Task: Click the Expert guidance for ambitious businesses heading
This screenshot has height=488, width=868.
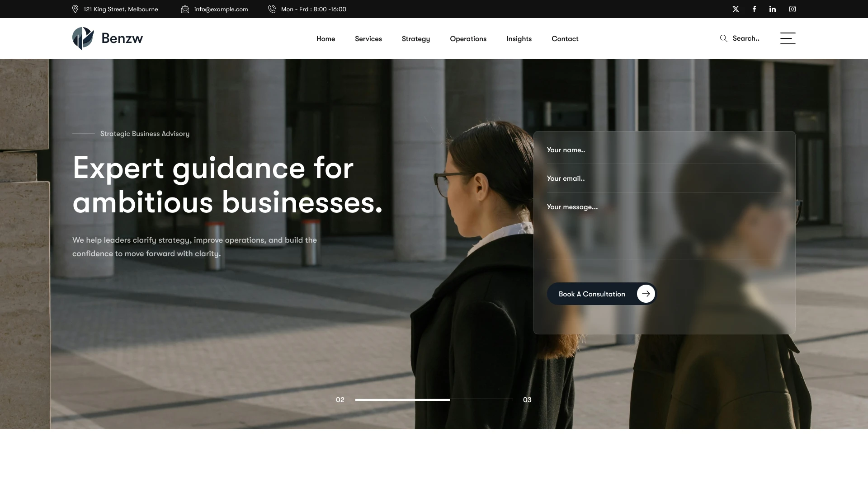Action: pyautogui.click(x=227, y=185)
